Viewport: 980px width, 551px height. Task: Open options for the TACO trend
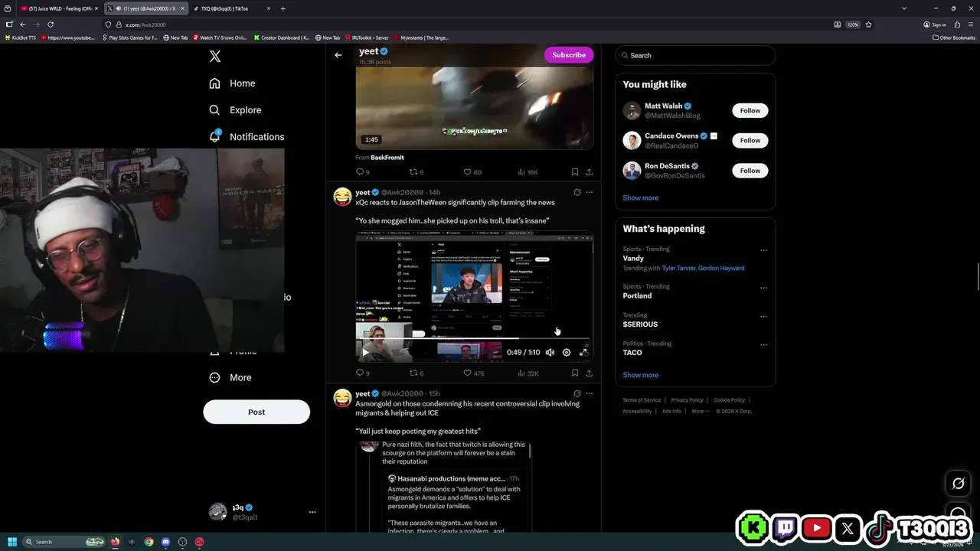(763, 344)
